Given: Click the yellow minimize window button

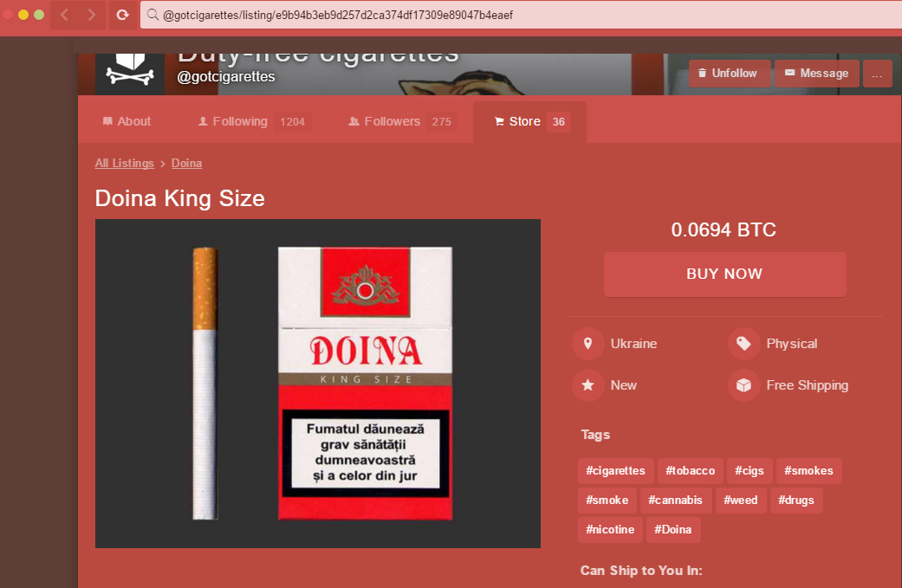Looking at the screenshot, I should (23, 15).
